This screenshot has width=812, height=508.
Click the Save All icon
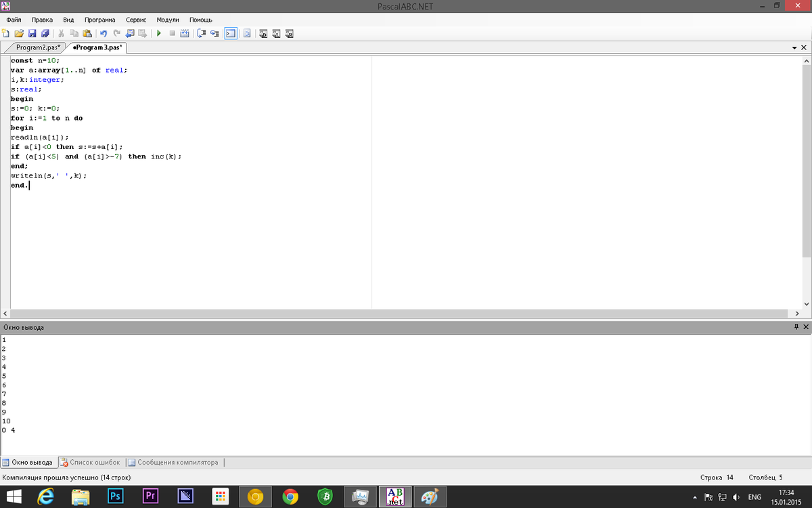(45, 33)
